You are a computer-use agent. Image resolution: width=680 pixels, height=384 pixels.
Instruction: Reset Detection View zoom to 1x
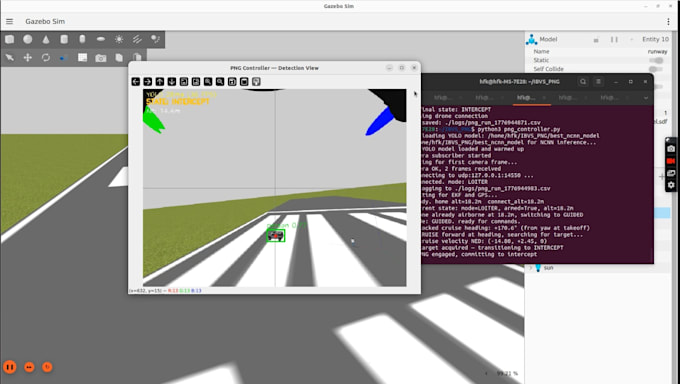coord(184,82)
